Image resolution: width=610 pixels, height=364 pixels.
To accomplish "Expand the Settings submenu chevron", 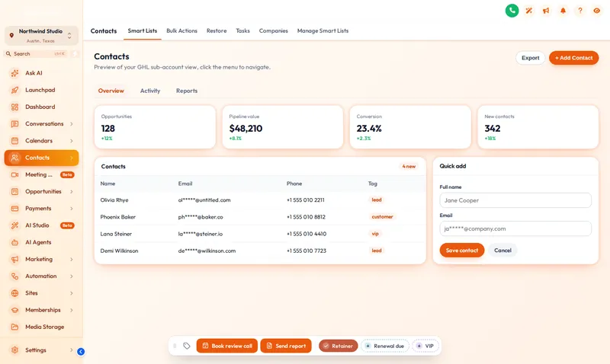I will [x=72, y=350].
